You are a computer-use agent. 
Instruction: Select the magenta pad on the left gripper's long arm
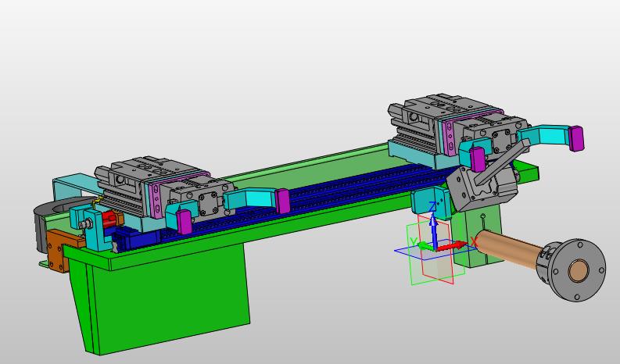pyautogui.click(x=282, y=201)
